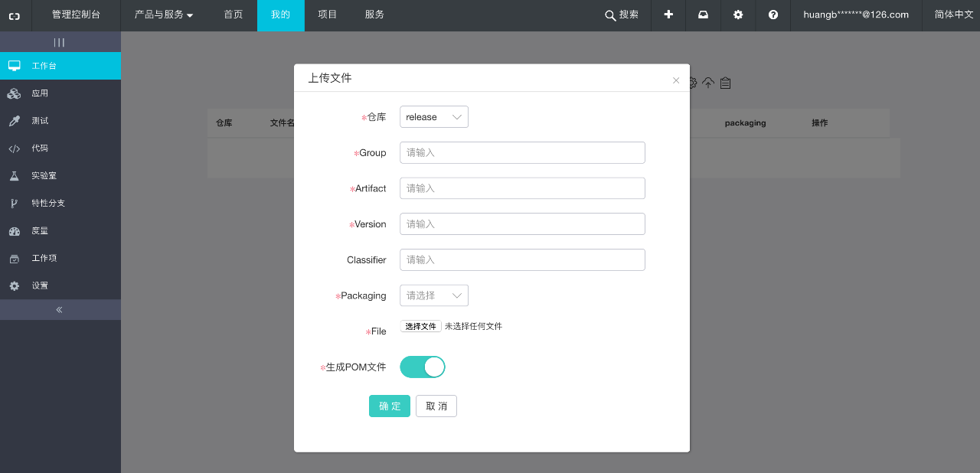Focus the Classifier input field
Viewport: 980px width, 473px height.
pos(522,259)
